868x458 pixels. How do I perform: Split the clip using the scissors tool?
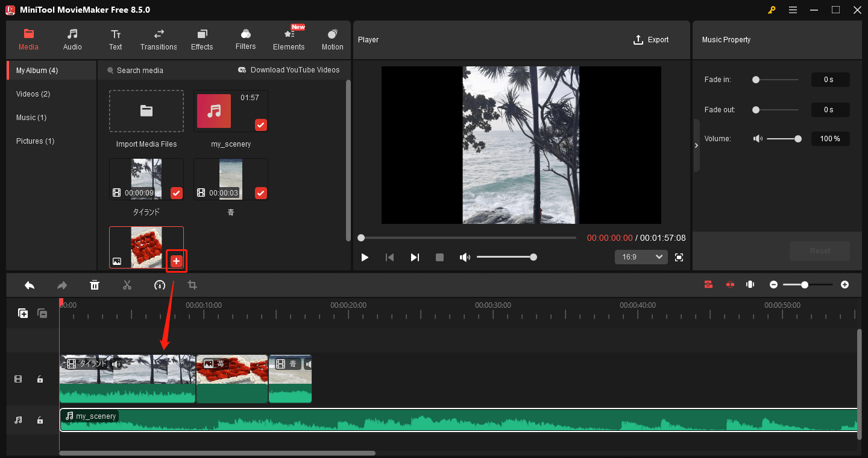(x=127, y=285)
